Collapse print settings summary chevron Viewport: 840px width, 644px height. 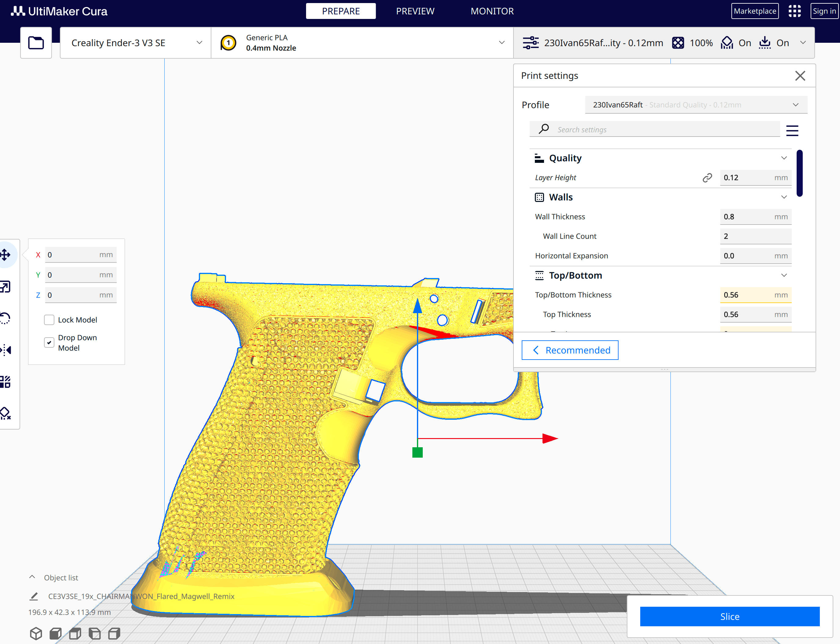pyautogui.click(x=803, y=42)
